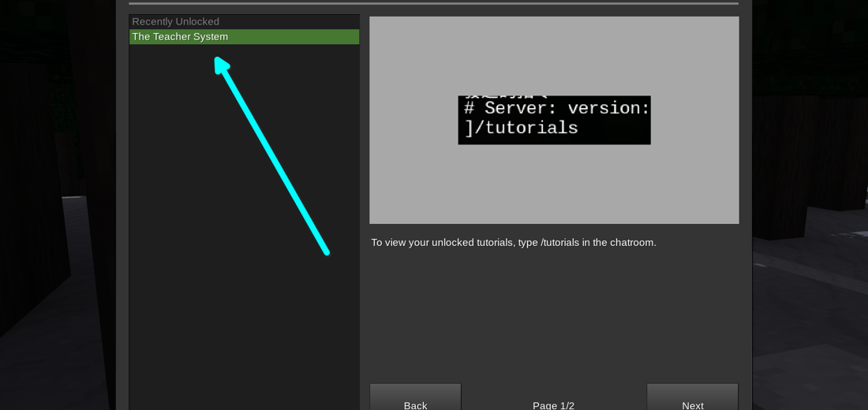Click empty area below the description text
The height and width of the screenshot is (410, 868).
pyautogui.click(x=552, y=315)
